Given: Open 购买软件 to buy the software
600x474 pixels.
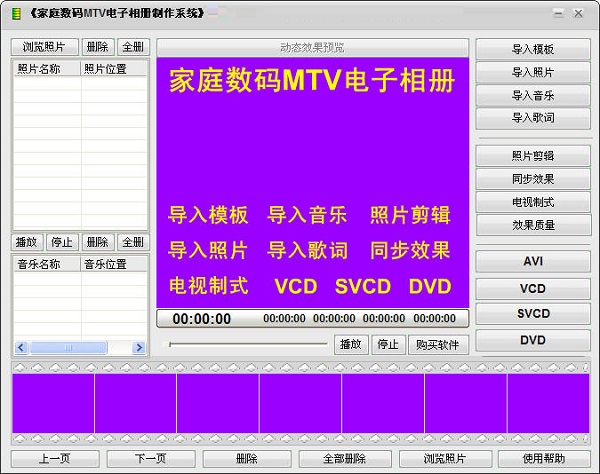Looking at the screenshot, I should (x=438, y=345).
